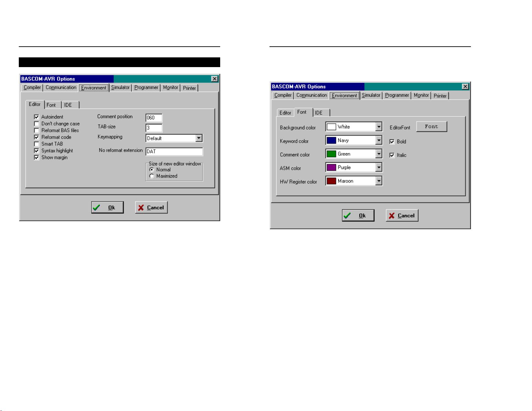
Task: Expand ASM color dropdown arrow
Action: (x=379, y=167)
